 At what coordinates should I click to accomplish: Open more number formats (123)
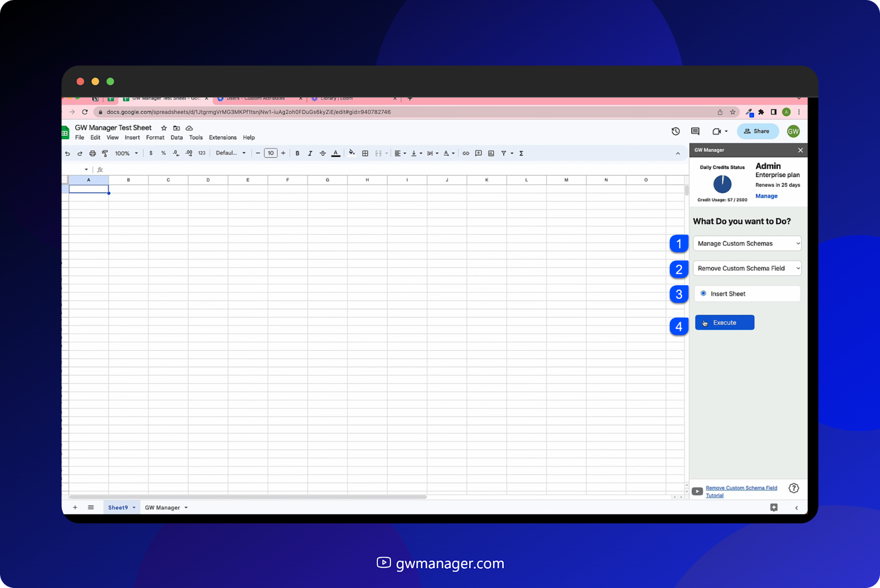[202, 153]
